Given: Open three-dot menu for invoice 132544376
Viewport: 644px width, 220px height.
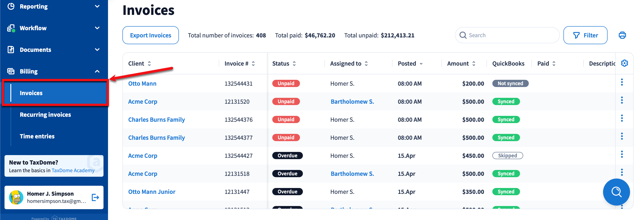Looking at the screenshot, I should click(622, 118).
